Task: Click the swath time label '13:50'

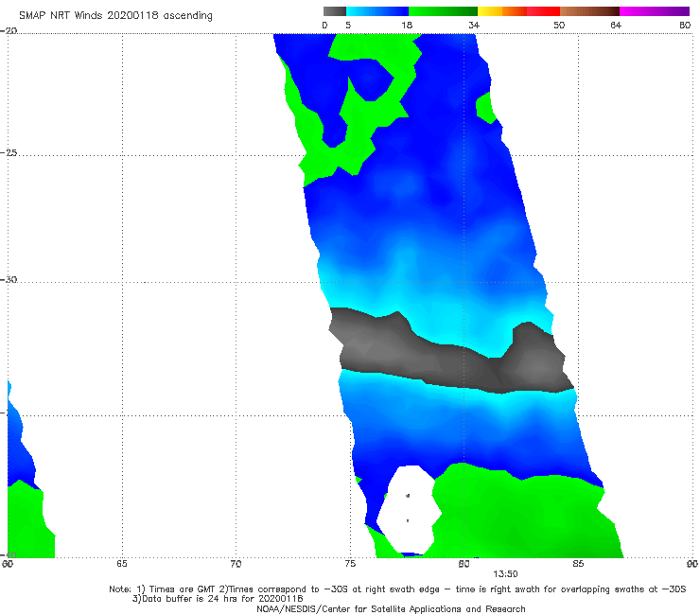Action: 505,574
